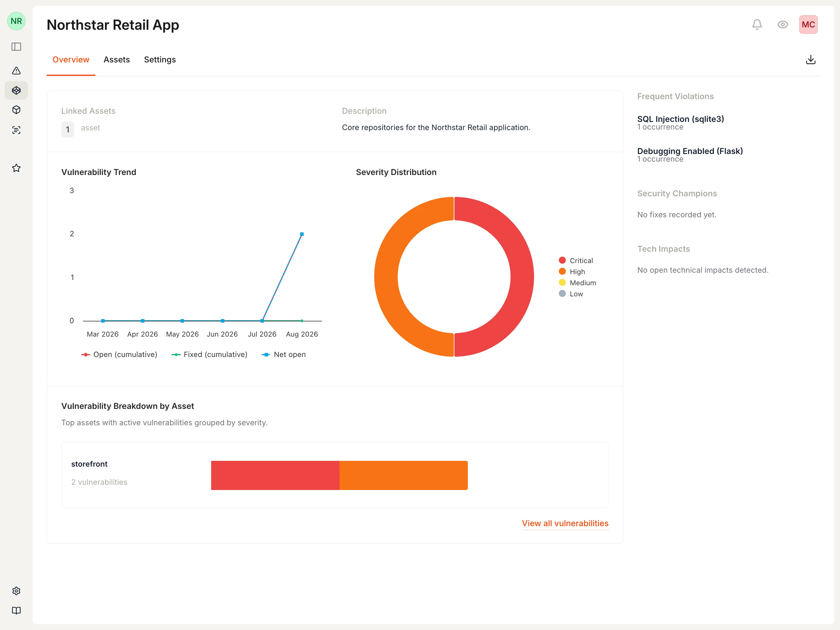Click the download report icon

point(811,60)
